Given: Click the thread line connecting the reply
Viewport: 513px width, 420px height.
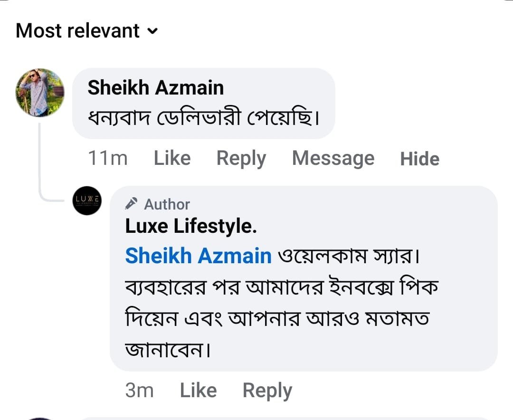Looking at the screenshot, I should pos(40,162).
